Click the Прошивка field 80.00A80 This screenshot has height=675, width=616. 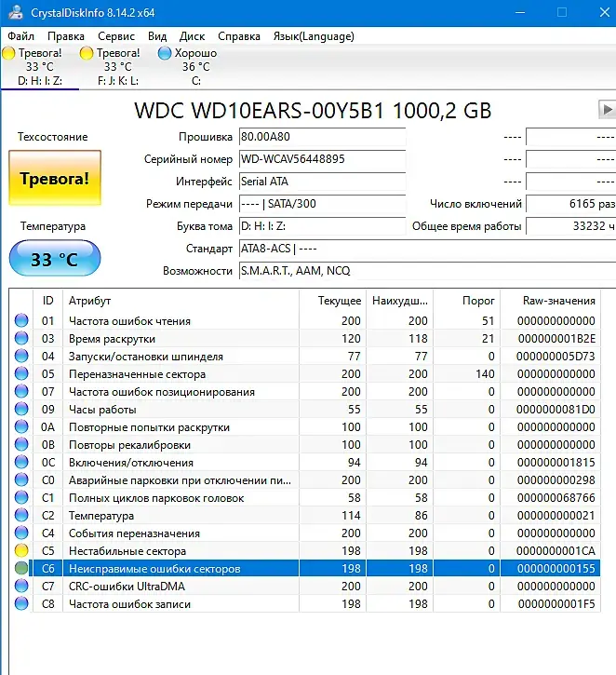point(322,137)
